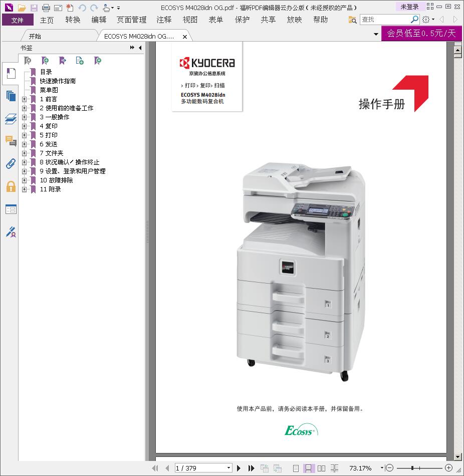Click the advanced search folder icon
The width and height of the screenshot is (464, 476).
coord(352,20)
